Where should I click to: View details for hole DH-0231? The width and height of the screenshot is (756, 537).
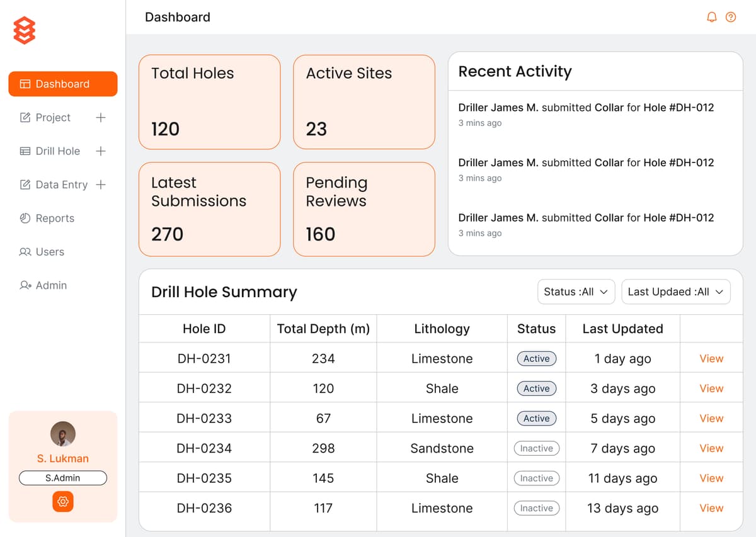(711, 358)
